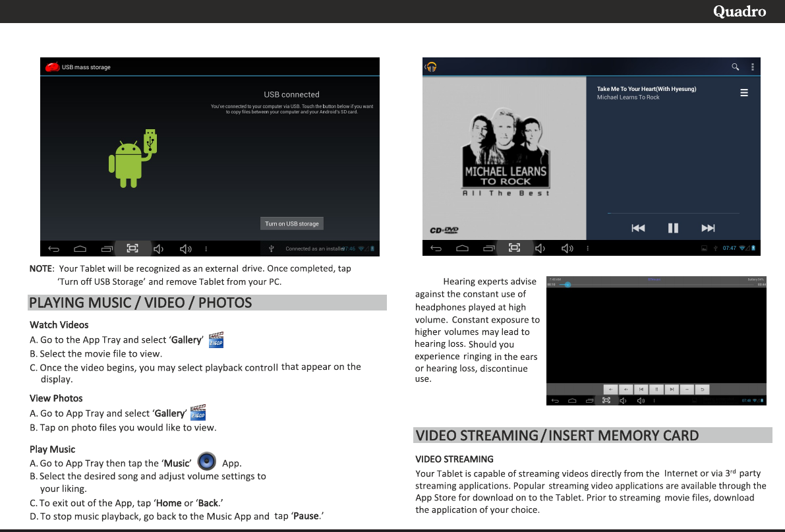Skip to next track in music player
Viewport: 785px width, 532px height.
(x=708, y=228)
